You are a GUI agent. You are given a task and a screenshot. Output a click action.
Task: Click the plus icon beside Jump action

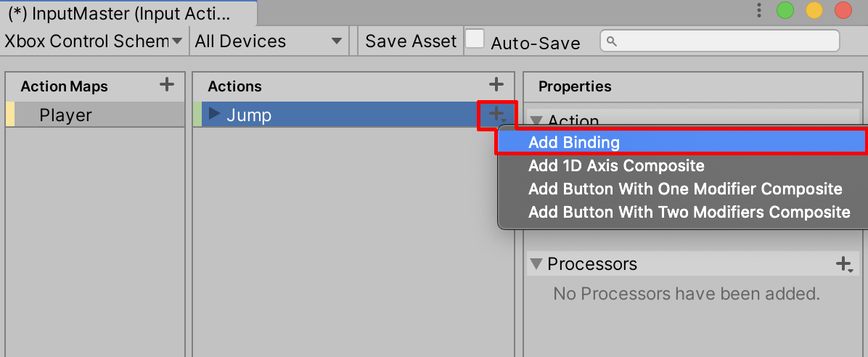click(497, 115)
